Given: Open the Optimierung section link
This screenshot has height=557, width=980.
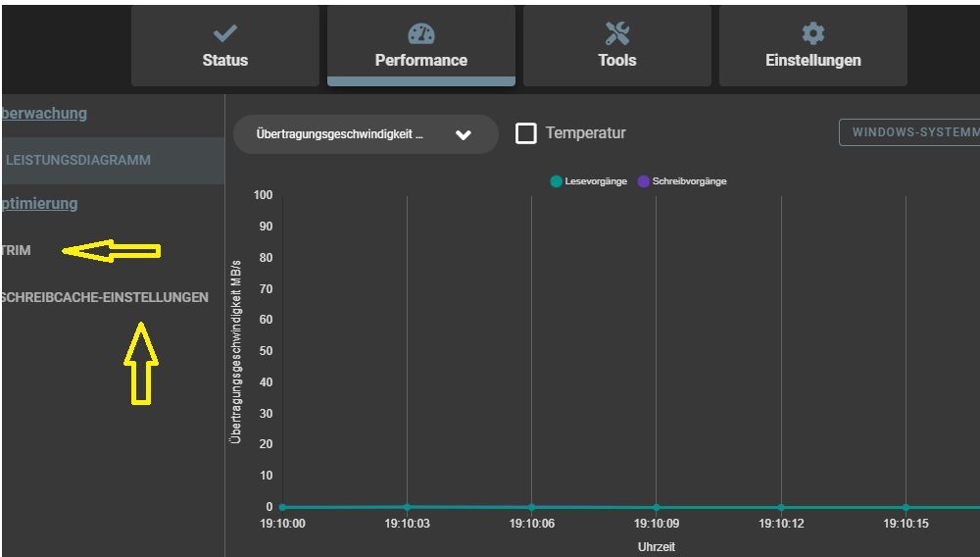Looking at the screenshot, I should click(40, 203).
